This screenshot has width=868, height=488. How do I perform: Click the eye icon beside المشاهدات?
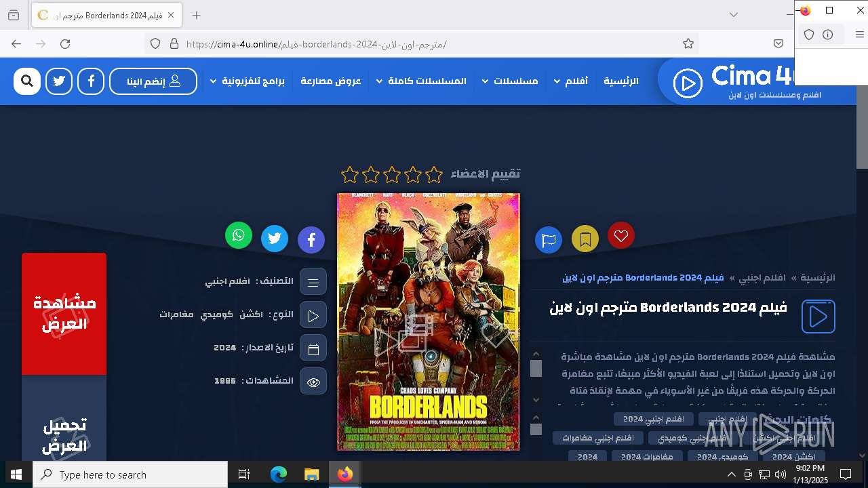pyautogui.click(x=313, y=382)
